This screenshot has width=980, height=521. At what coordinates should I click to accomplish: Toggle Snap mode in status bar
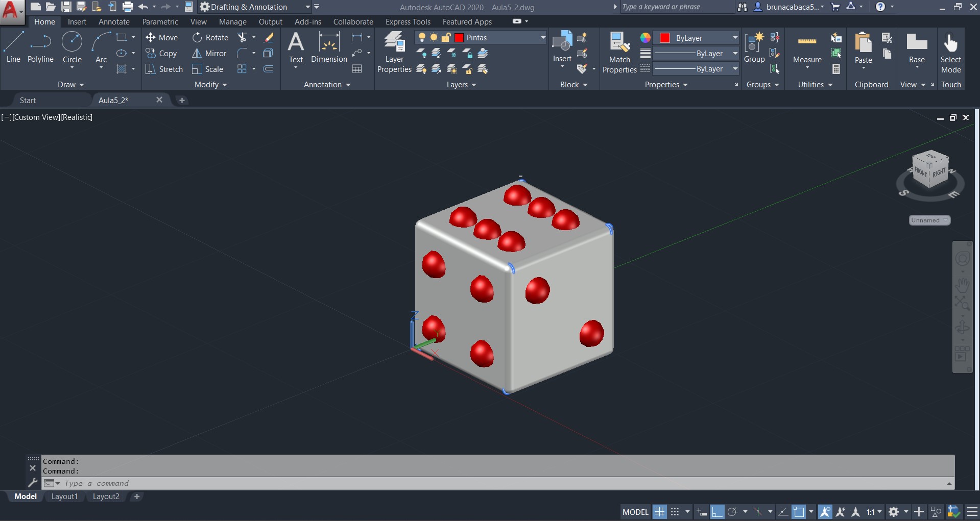tap(675, 512)
